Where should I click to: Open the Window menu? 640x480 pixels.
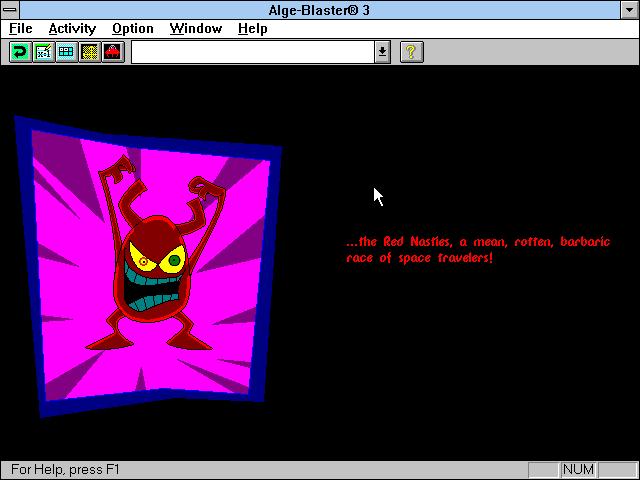pyautogui.click(x=196, y=29)
